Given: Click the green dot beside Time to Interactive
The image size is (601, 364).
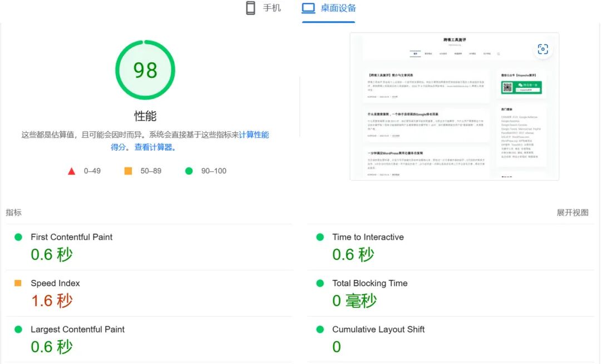Looking at the screenshot, I should click(x=320, y=237).
